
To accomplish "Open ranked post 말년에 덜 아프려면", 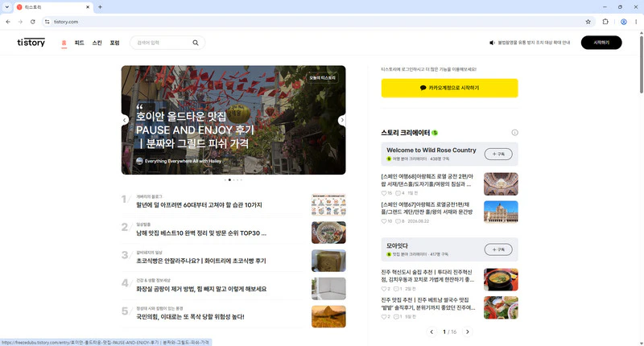I will click(199, 205).
